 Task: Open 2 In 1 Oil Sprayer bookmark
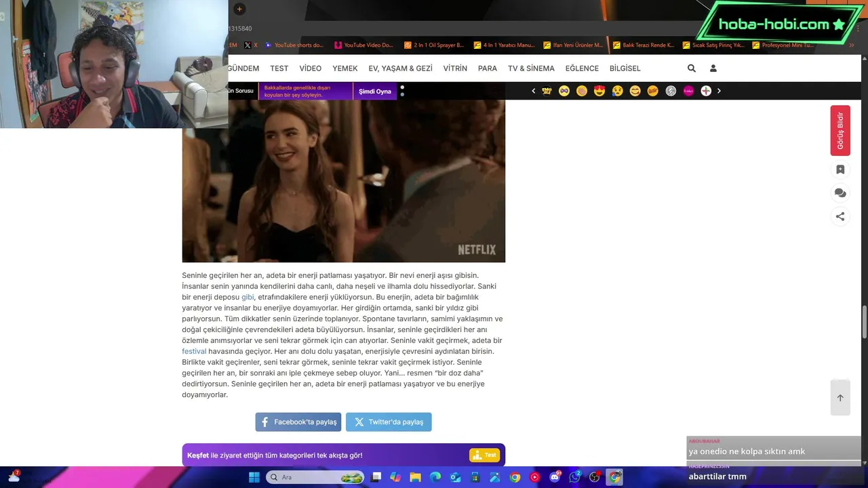(x=434, y=45)
